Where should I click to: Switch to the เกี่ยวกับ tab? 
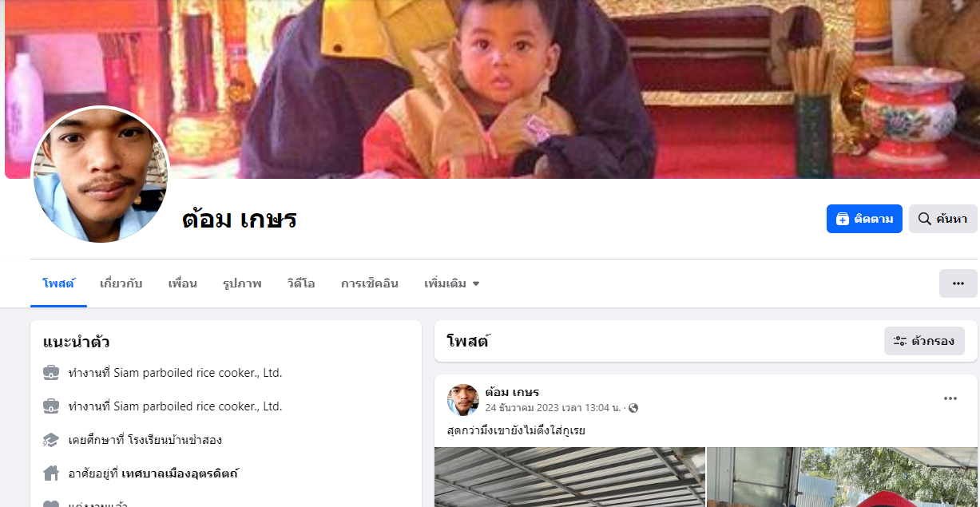point(121,283)
